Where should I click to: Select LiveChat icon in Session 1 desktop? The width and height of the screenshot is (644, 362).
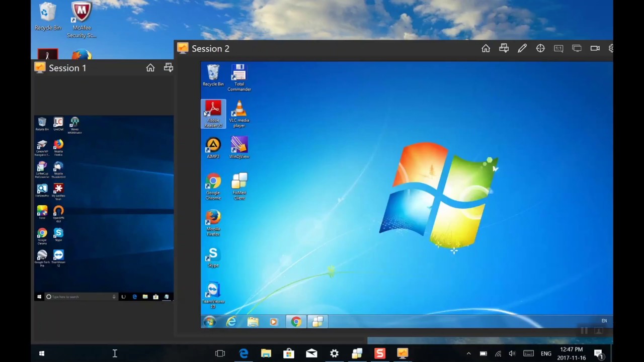pos(58,124)
